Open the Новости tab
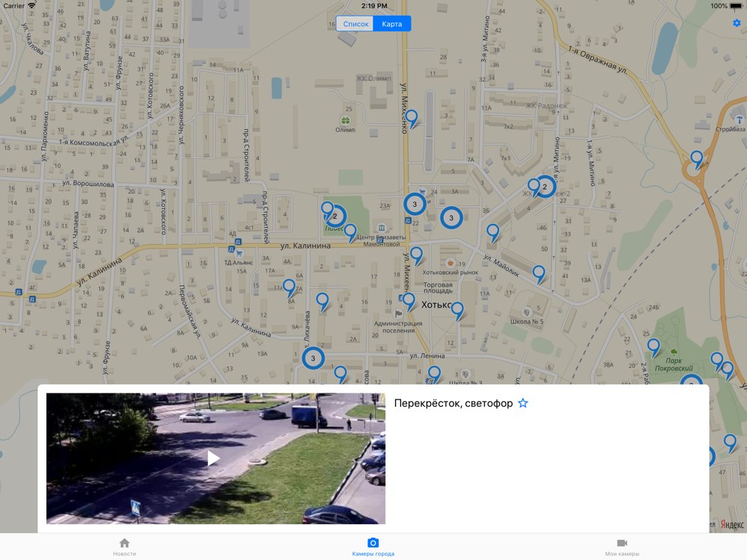Image resolution: width=747 pixels, height=560 pixels. tap(124, 547)
